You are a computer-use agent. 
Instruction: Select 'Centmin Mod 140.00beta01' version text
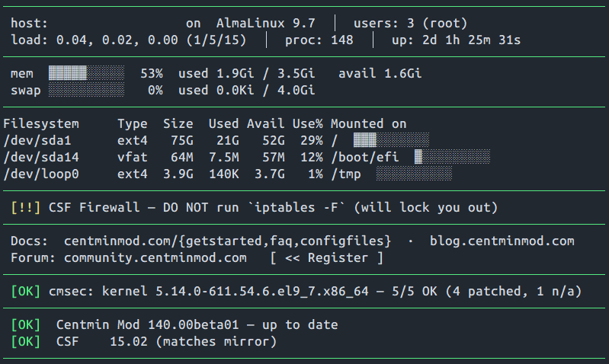[148, 325]
